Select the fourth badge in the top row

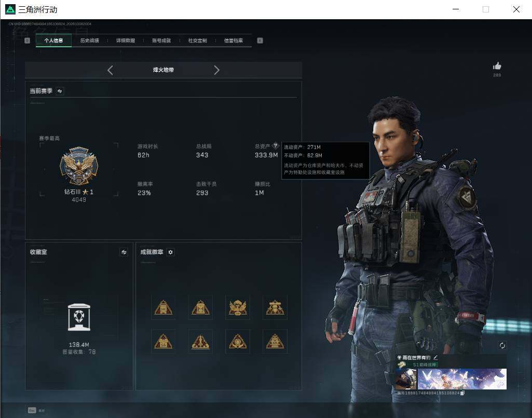point(275,307)
